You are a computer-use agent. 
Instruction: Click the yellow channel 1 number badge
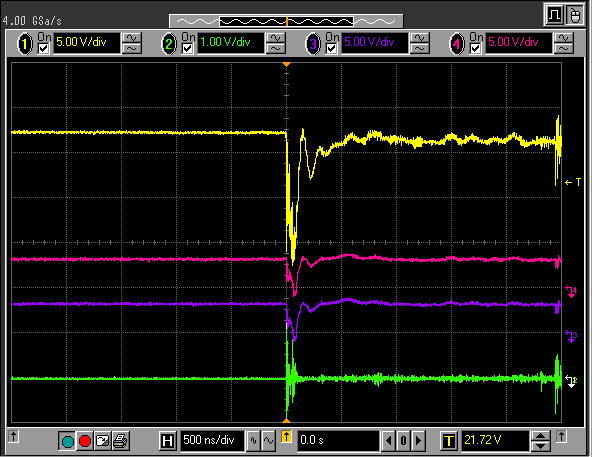(25, 44)
